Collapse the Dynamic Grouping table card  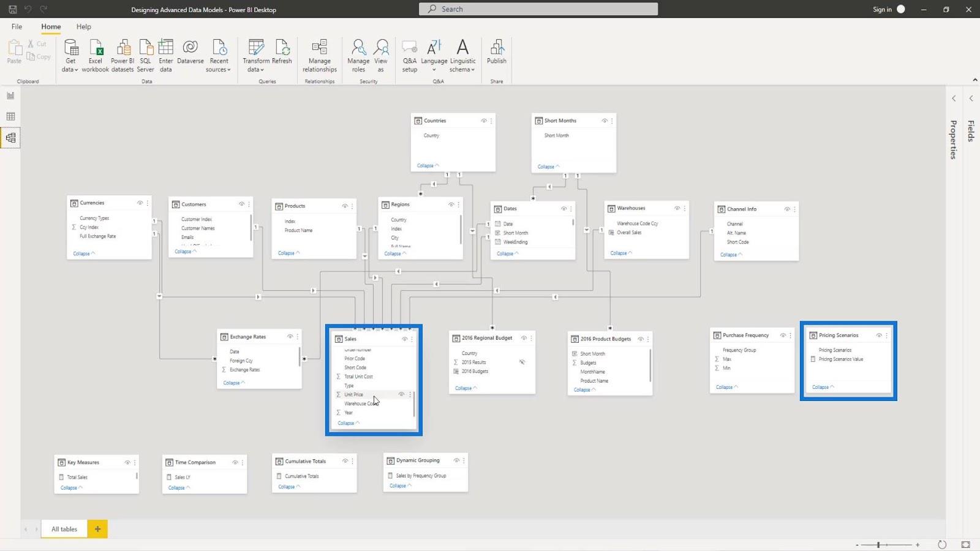click(x=401, y=485)
